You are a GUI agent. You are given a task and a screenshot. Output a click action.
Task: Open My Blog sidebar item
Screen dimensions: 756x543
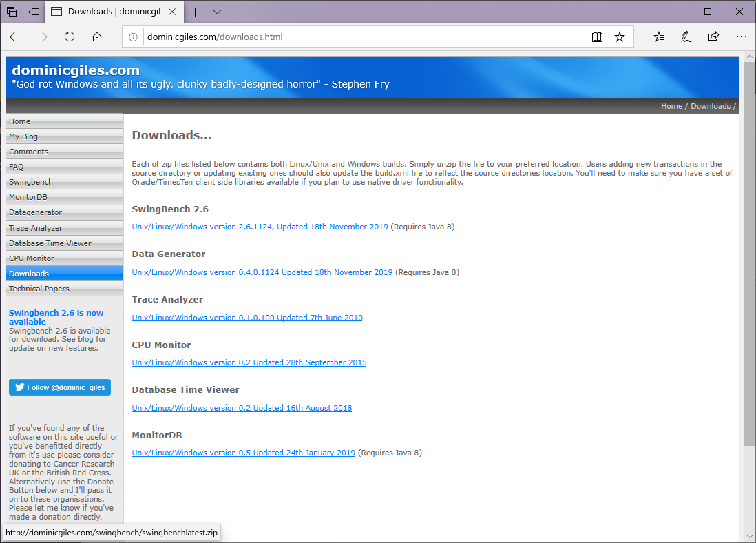tap(65, 136)
